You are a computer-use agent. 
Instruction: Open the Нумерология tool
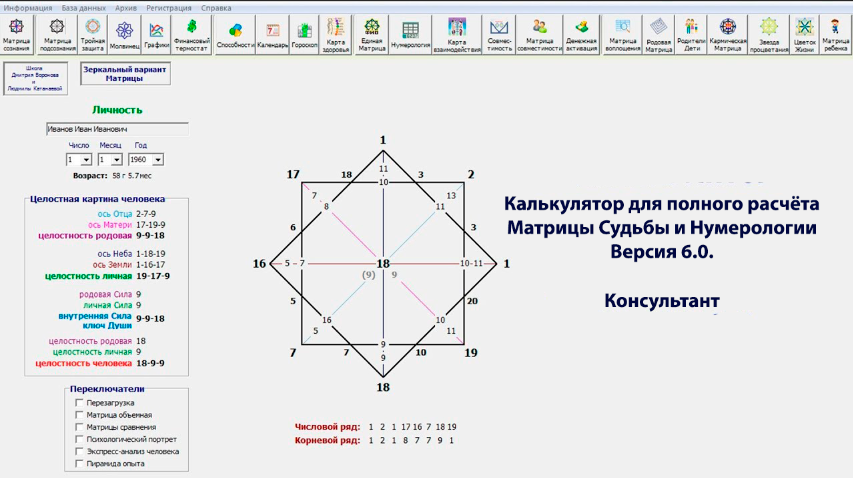tap(410, 35)
